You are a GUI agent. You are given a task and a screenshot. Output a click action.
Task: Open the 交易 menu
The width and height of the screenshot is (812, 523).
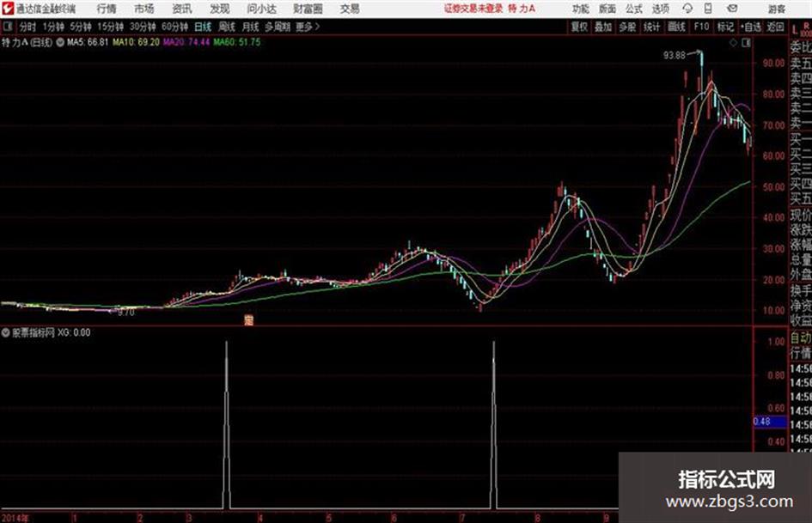coord(350,9)
